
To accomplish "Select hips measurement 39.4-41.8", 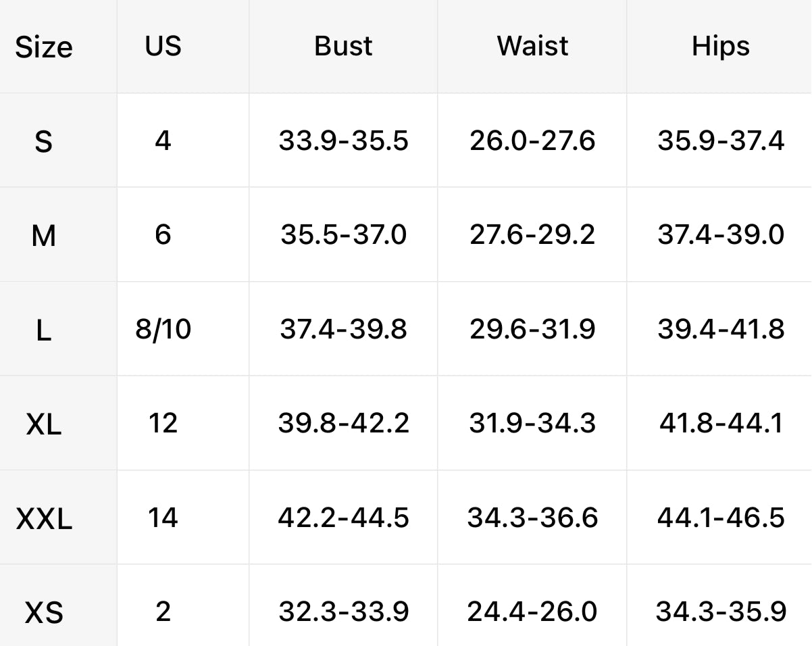I will (x=720, y=330).
